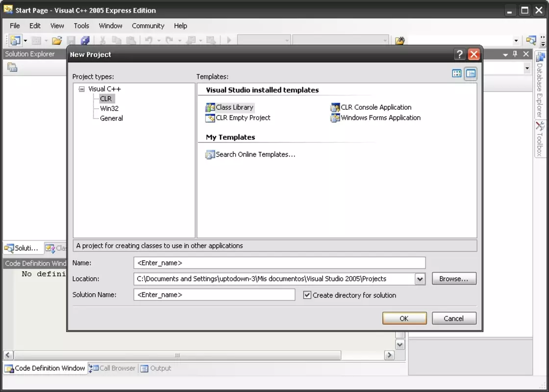Select the Class Library template
Viewport: 549px width, 392px height.
(230, 107)
